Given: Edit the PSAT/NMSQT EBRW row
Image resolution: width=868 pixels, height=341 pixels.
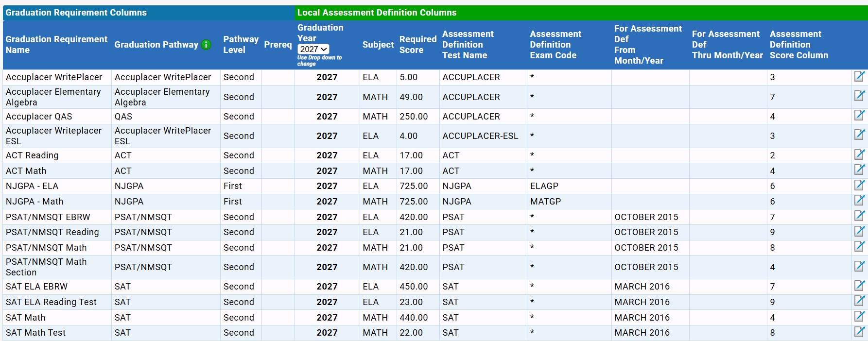Looking at the screenshot, I should click(x=859, y=216).
